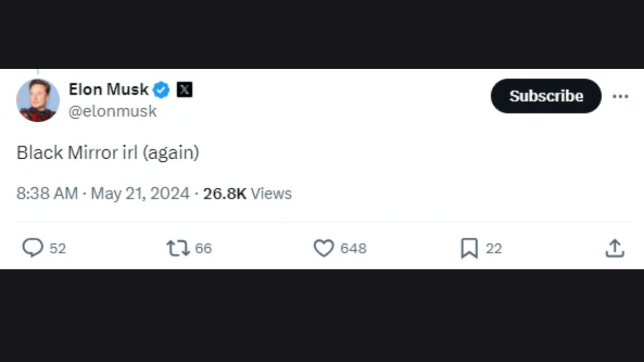The width and height of the screenshot is (644, 362).
Task: Click the 66 reposts count
Action: (203, 248)
